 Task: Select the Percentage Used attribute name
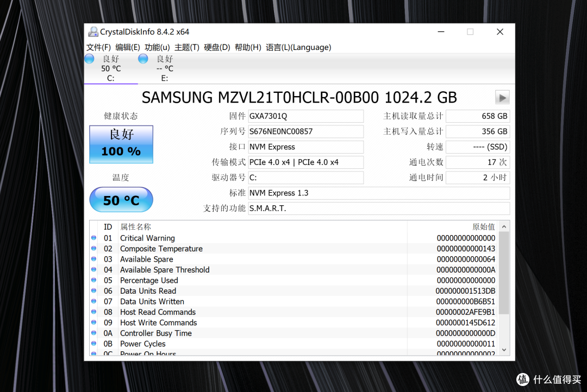[x=149, y=281]
